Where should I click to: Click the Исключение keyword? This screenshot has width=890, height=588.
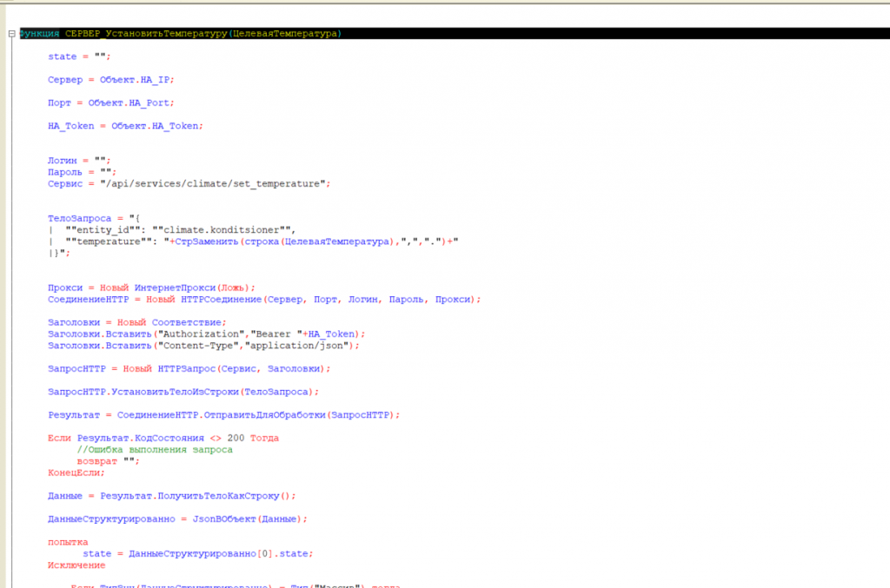(76, 565)
